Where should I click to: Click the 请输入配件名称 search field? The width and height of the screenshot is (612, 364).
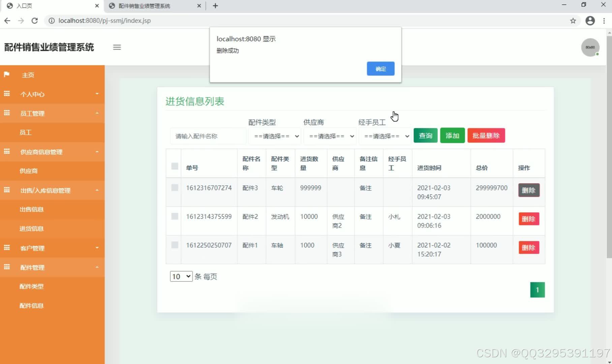[x=208, y=136]
